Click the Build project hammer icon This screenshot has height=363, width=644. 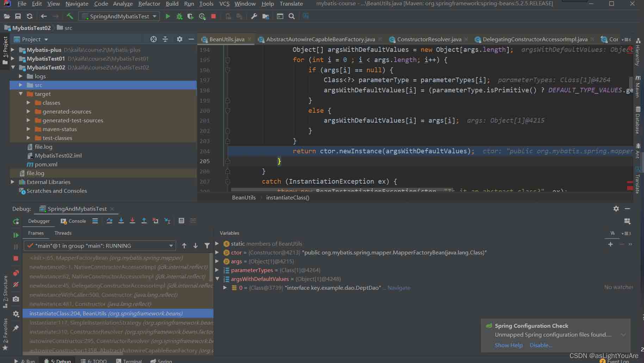[x=70, y=16]
